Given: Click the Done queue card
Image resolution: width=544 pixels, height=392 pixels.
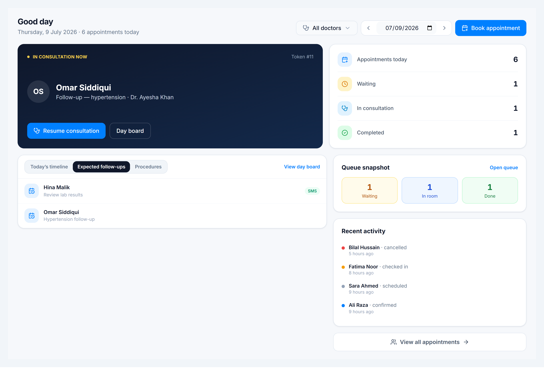Looking at the screenshot, I should coord(490,191).
